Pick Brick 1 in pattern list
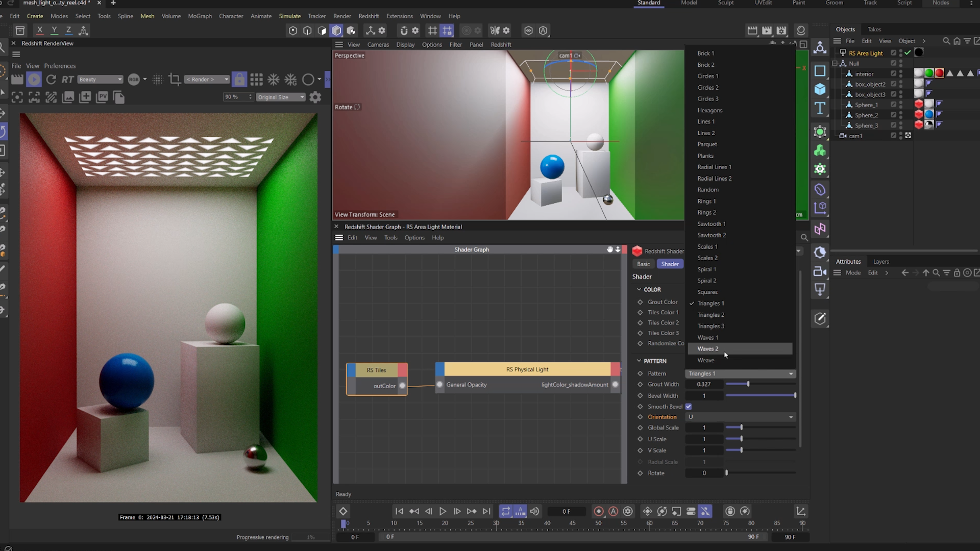 [x=740, y=53]
